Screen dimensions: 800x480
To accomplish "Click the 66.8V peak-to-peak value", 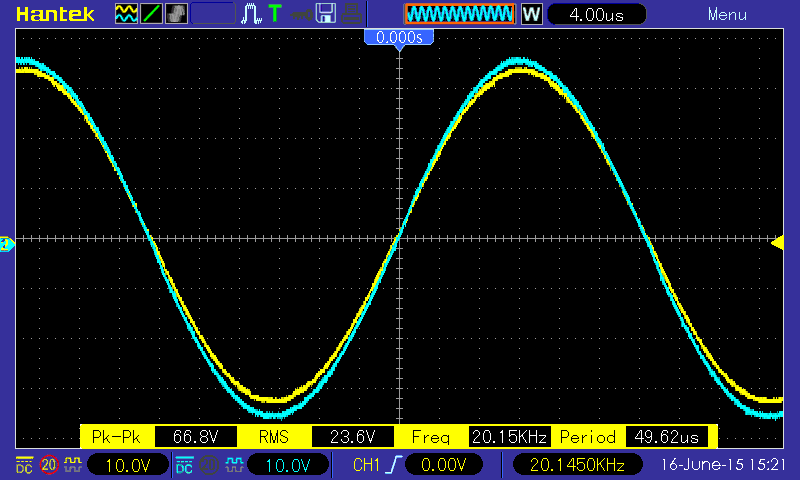I will 195,437.
